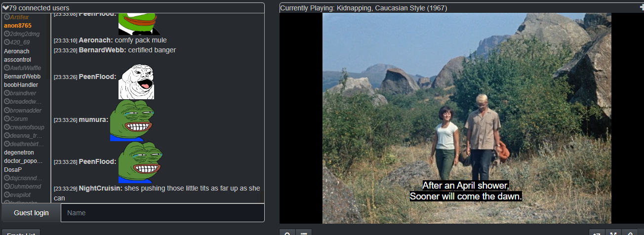Collapse the 79 connected users list chevron
Image resolution: width=644 pixels, height=235 pixels.
coord(5,8)
